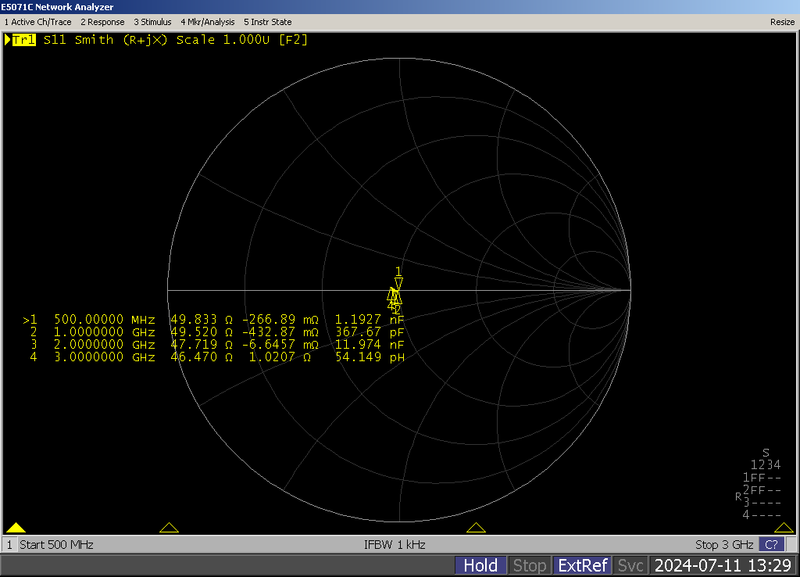The width and height of the screenshot is (800, 577).
Task: Select marker 1 triangle on Smith chart
Action: 398,283
